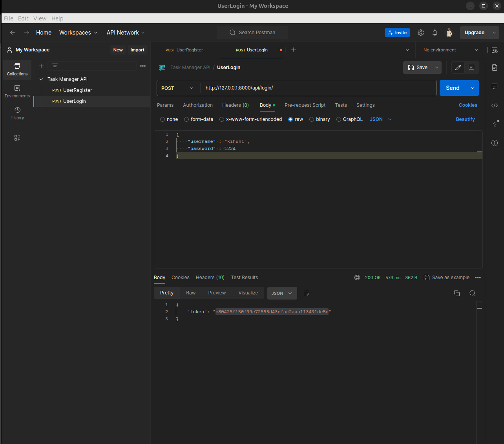Open the Cookies link
This screenshot has width=504, height=444.
(468, 105)
